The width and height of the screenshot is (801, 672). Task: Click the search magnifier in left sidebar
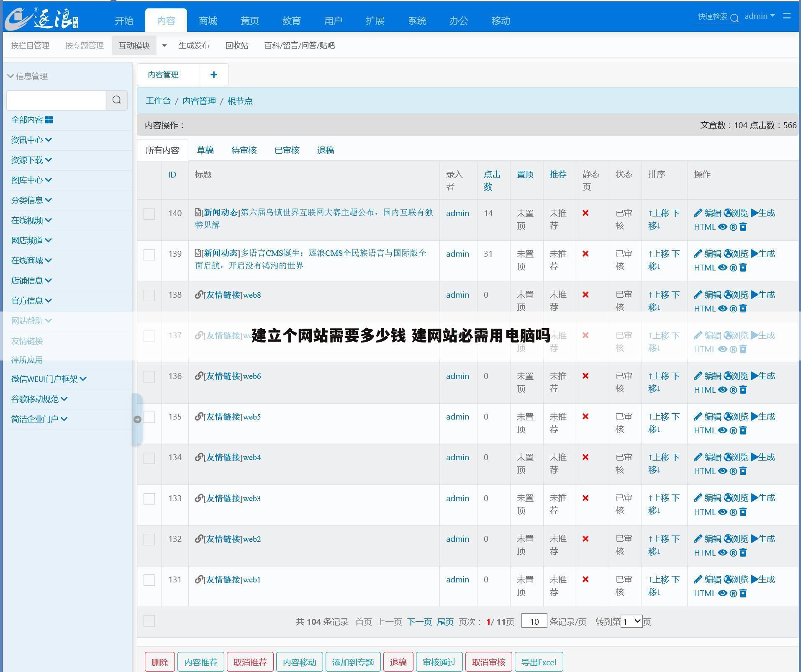(x=116, y=100)
